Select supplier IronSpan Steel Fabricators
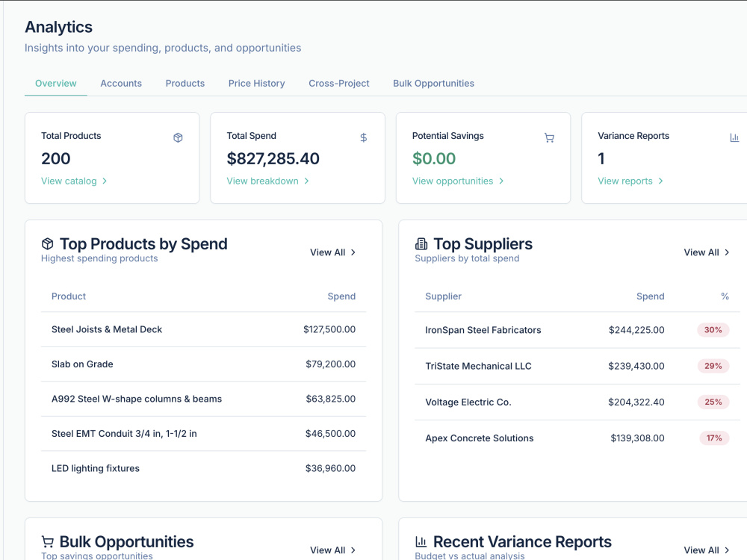 [483, 330]
